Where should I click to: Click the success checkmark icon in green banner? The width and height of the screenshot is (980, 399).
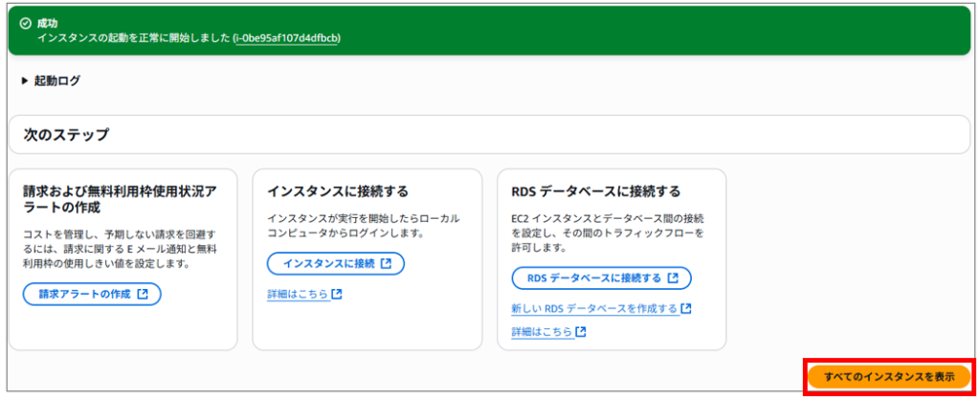(x=25, y=24)
